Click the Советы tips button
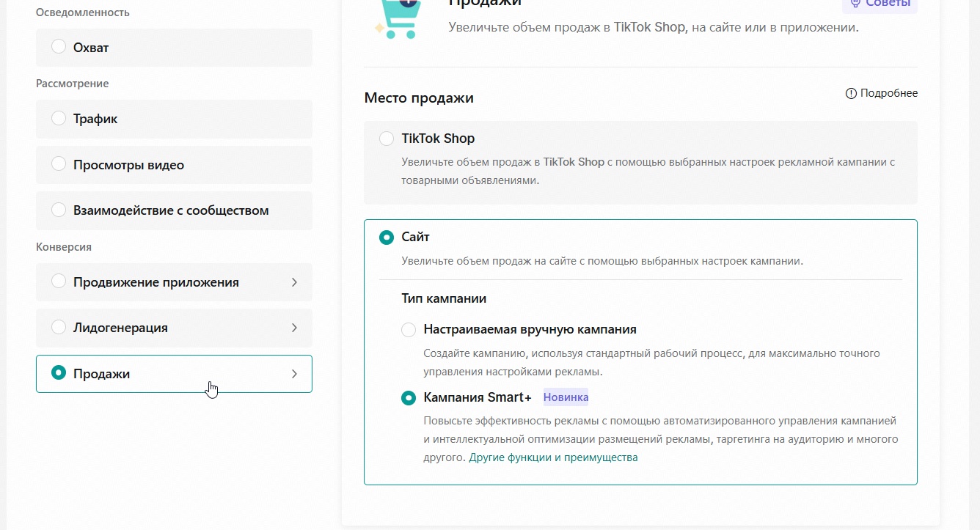 click(880, 4)
